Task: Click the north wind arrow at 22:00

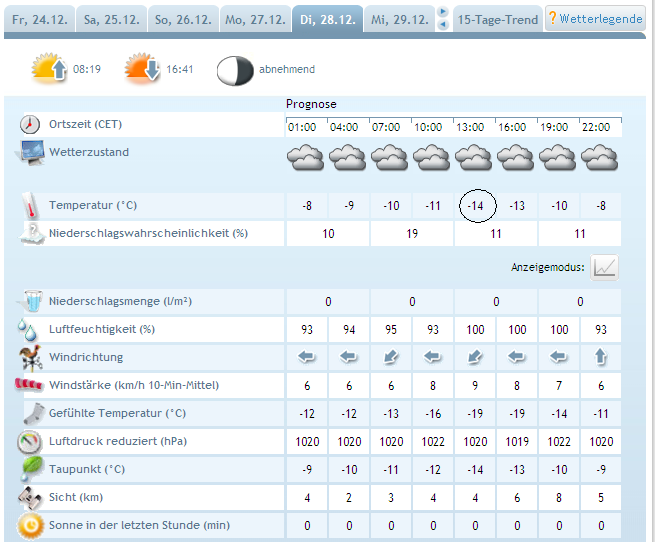Action: pyautogui.click(x=601, y=357)
